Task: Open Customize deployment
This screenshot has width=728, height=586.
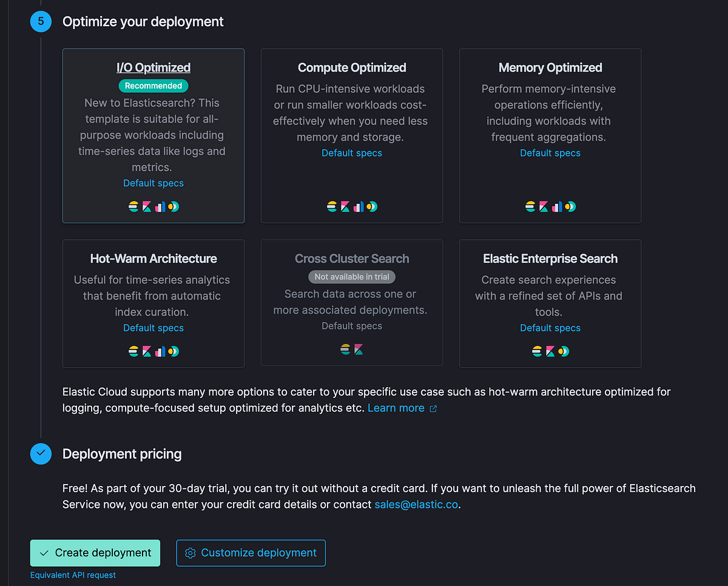Action: click(x=251, y=553)
